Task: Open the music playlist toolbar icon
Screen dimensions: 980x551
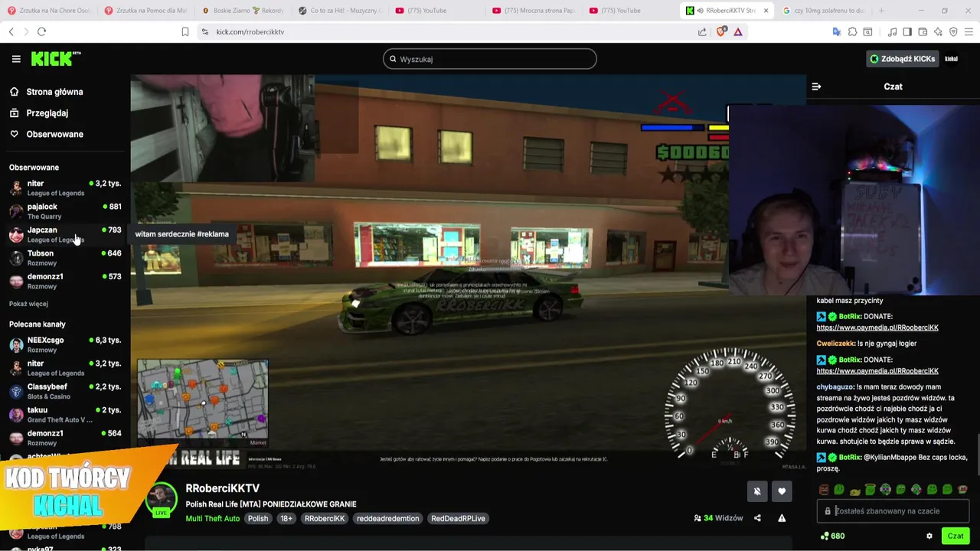Action: tap(892, 31)
